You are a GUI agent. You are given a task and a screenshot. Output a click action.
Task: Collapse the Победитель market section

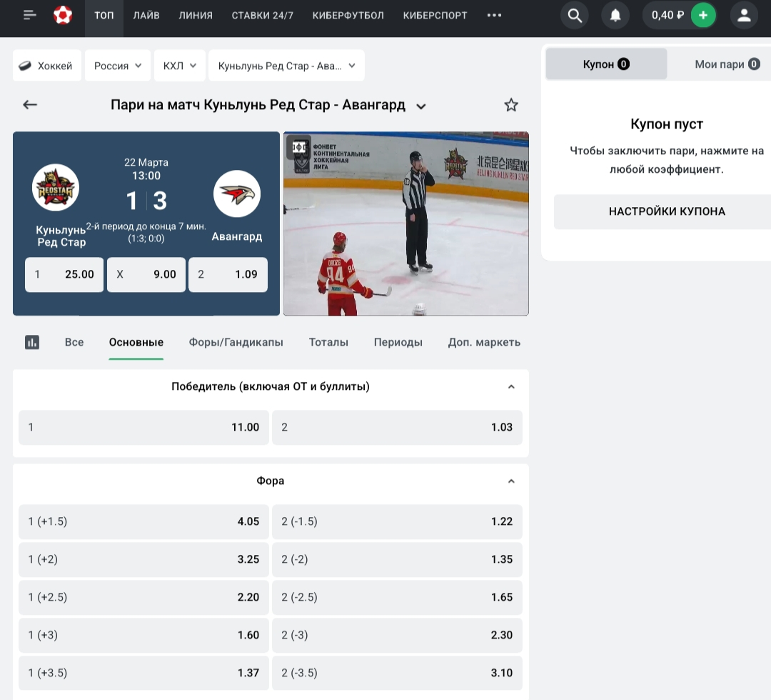click(x=511, y=387)
